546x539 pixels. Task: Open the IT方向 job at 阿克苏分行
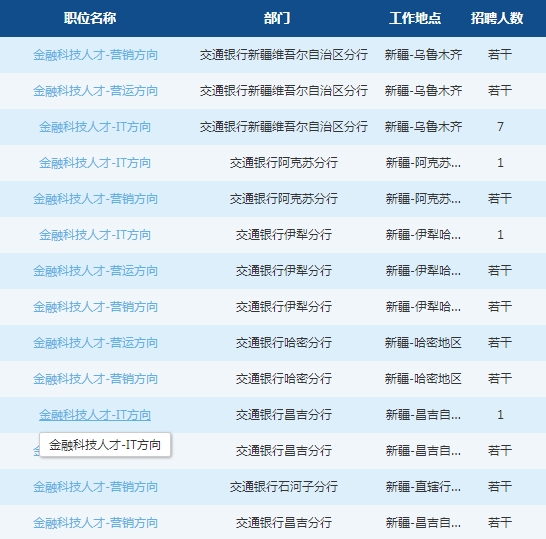pos(95,163)
